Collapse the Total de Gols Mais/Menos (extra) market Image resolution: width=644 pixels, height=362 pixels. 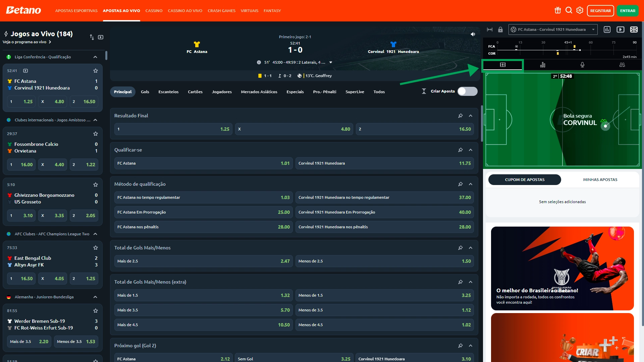(471, 282)
